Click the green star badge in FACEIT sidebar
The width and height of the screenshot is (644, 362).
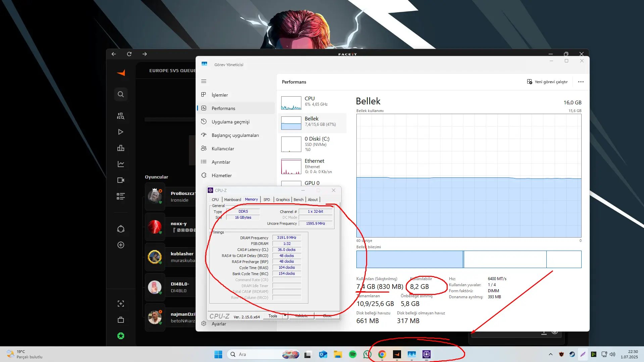coord(121,336)
